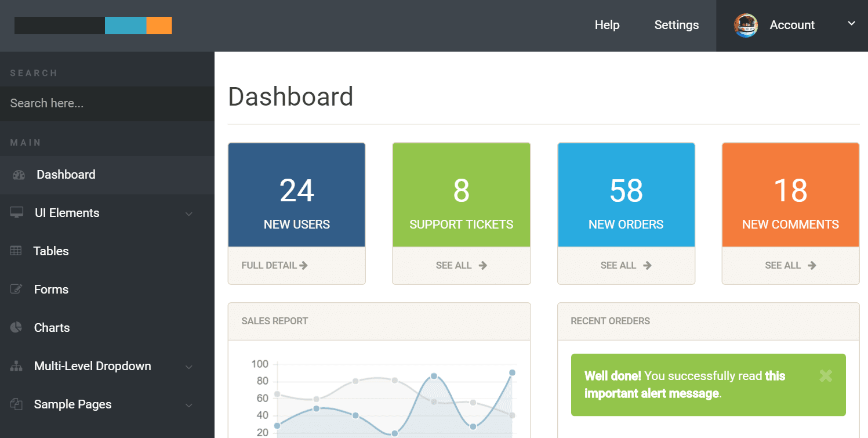Click the Search here input field
The height and width of the screenshot is (438, 868).
click(x=107, y=103)
